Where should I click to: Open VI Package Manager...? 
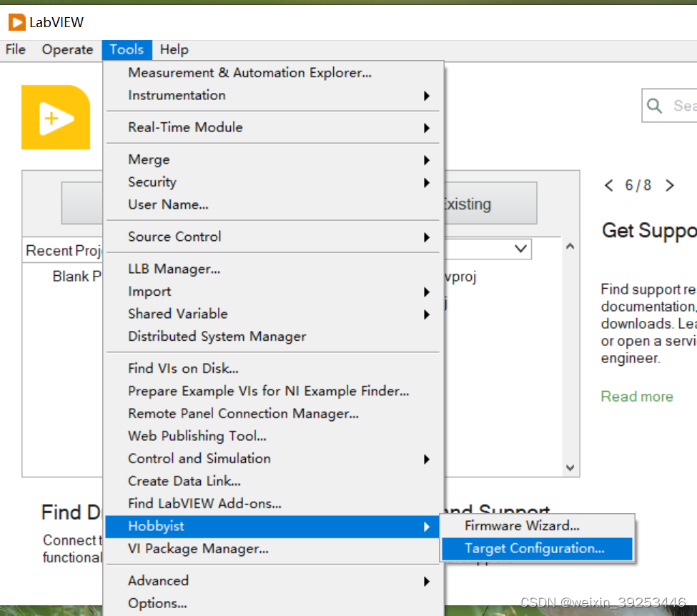point(272,549)
